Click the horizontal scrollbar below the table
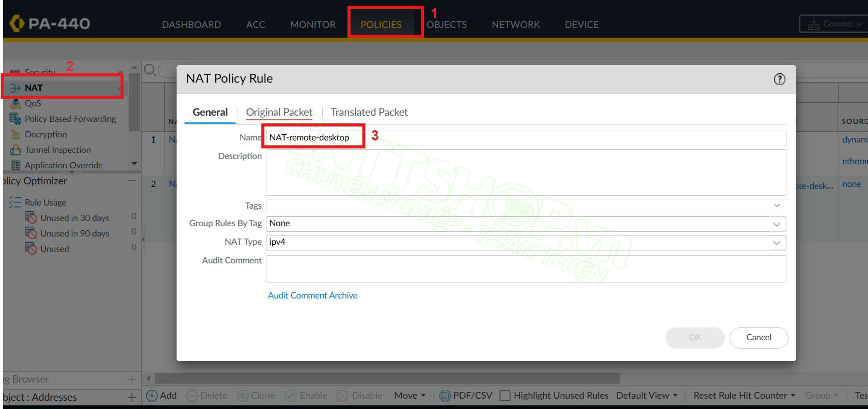The width and height of the screenshot is (868, 409). [x=387, y=379]
